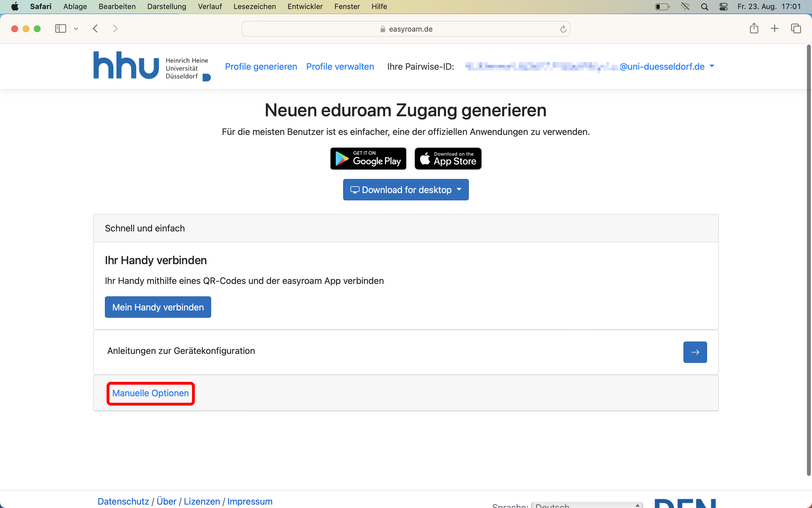Expand Manuelle Optionen section

[150, 393]
